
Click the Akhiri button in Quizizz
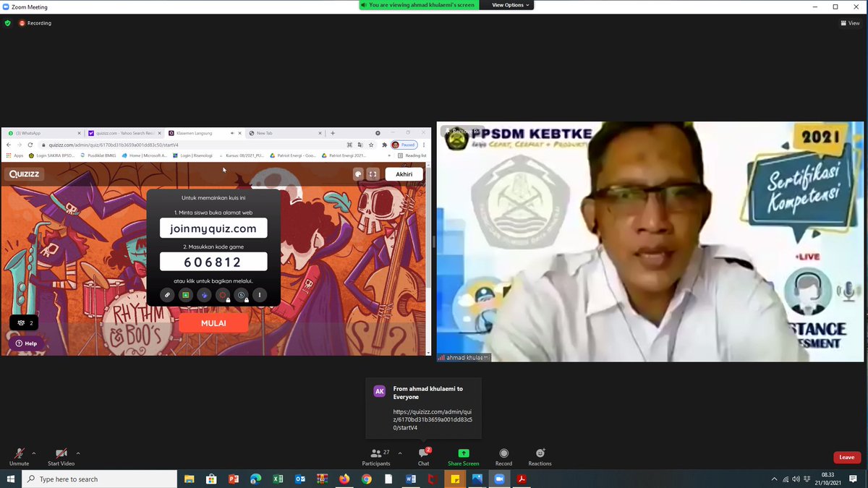[x=404, y=174]
